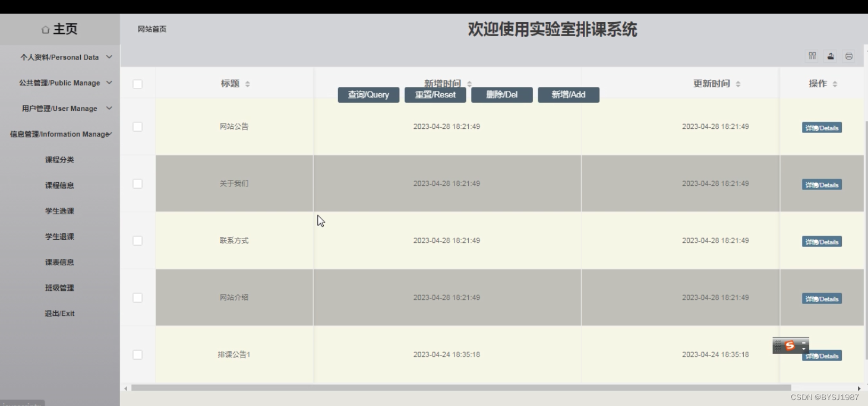Click the print icon in the table toolbar
Screen dimensions: 868x406
pos(849,56)
